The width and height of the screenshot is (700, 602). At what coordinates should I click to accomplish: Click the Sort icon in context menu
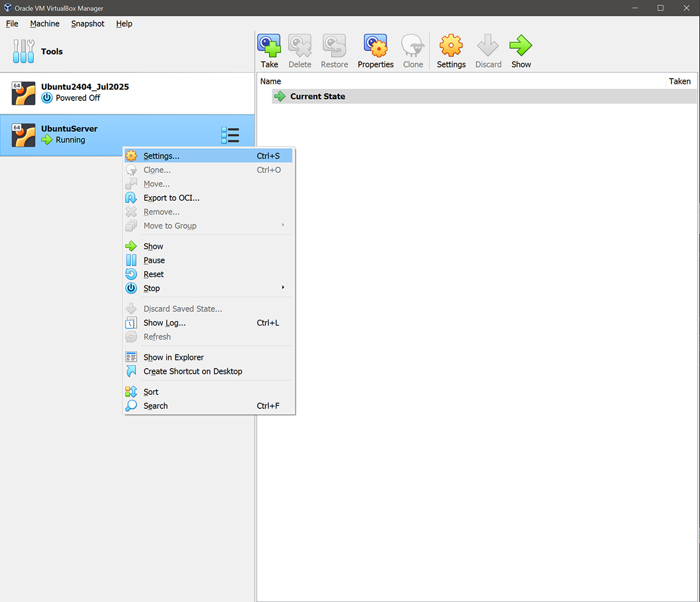click(131, 392)
